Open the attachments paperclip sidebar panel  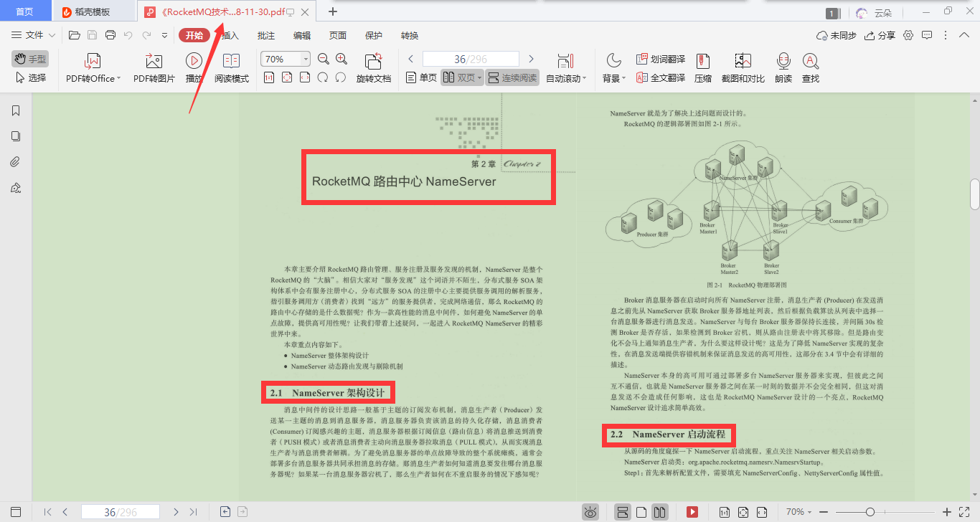click(16, 162)
